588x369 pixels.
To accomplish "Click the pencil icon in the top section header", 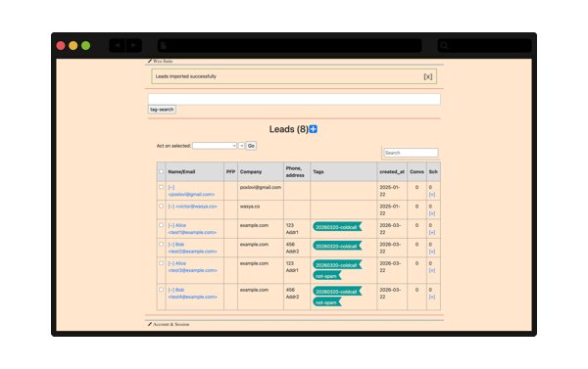I will pos(150,61).
